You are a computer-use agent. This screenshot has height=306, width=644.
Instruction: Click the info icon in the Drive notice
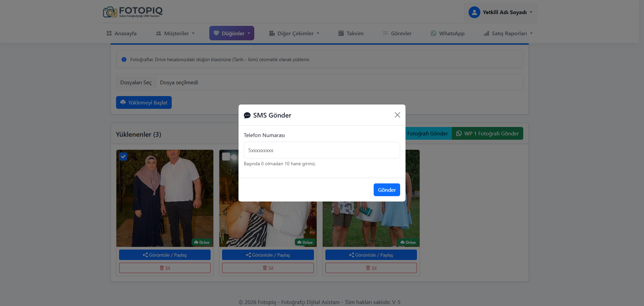pos(124,59)
